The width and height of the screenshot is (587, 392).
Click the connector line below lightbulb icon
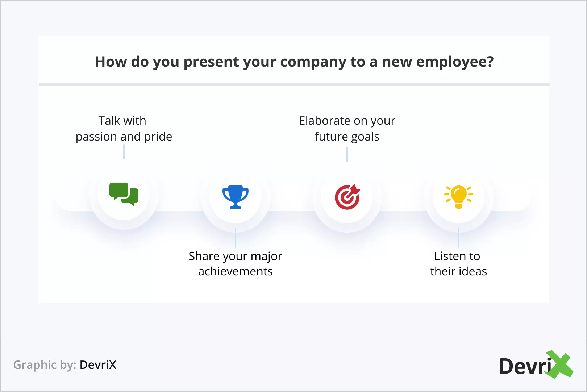[x=459, y=238]
